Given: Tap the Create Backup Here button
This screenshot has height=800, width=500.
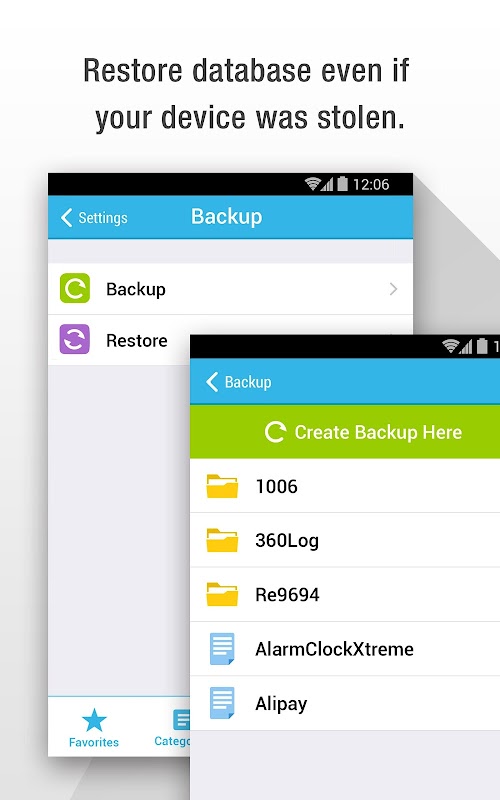Looking at the screenshot, I should coord(345,432).
